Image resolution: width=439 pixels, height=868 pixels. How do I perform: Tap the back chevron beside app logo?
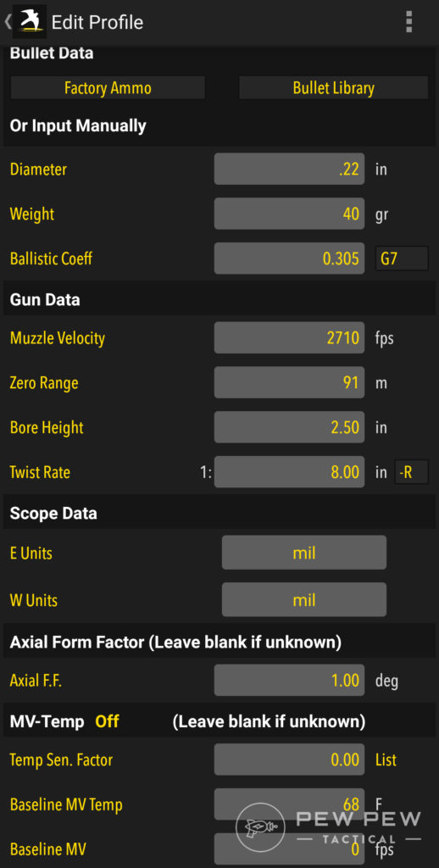[x=7, y=22]
